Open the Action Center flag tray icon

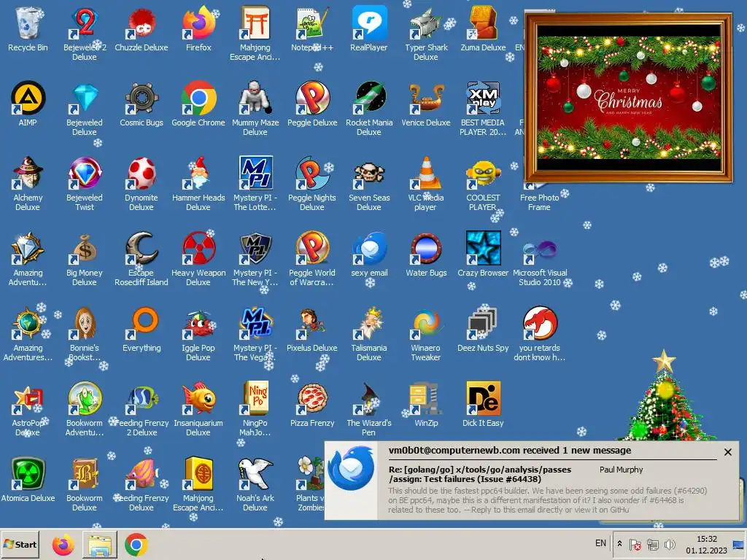click(635, 544)
